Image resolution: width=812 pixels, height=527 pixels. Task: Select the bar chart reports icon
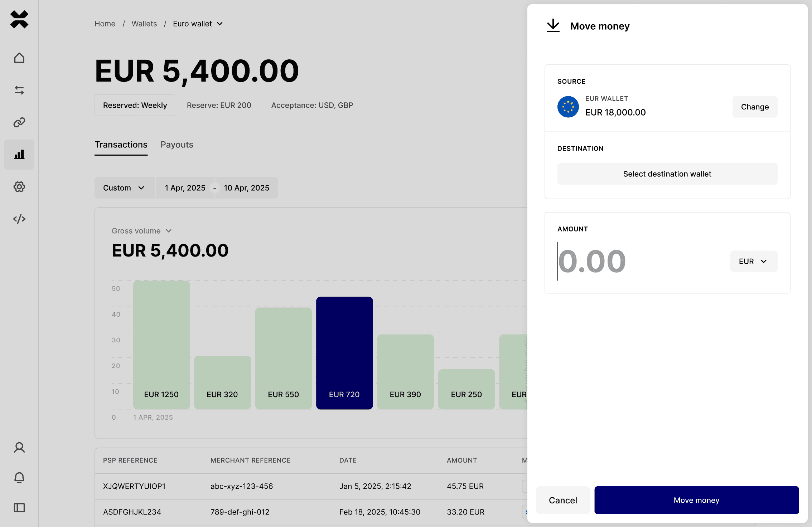(x=19, y=155)
